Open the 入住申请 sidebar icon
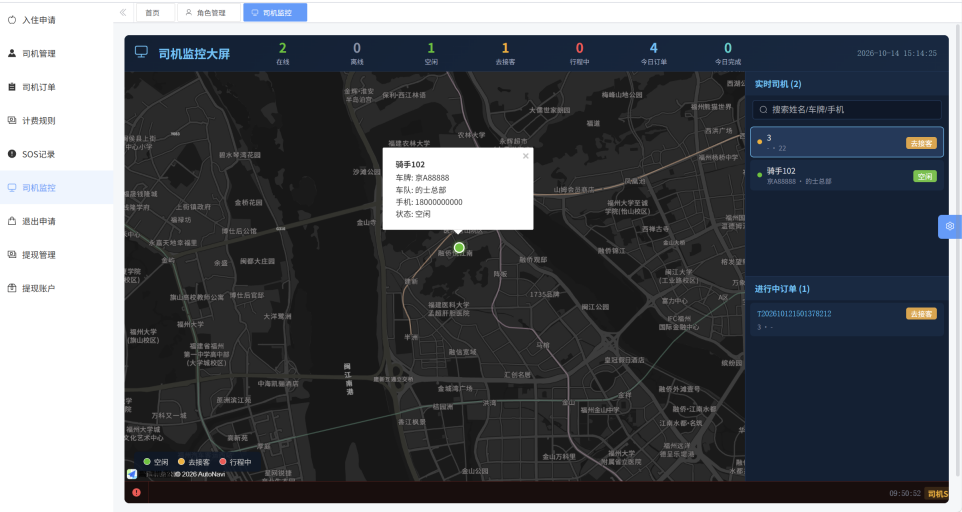The image size is (962, 512). [x=12, y=20]
